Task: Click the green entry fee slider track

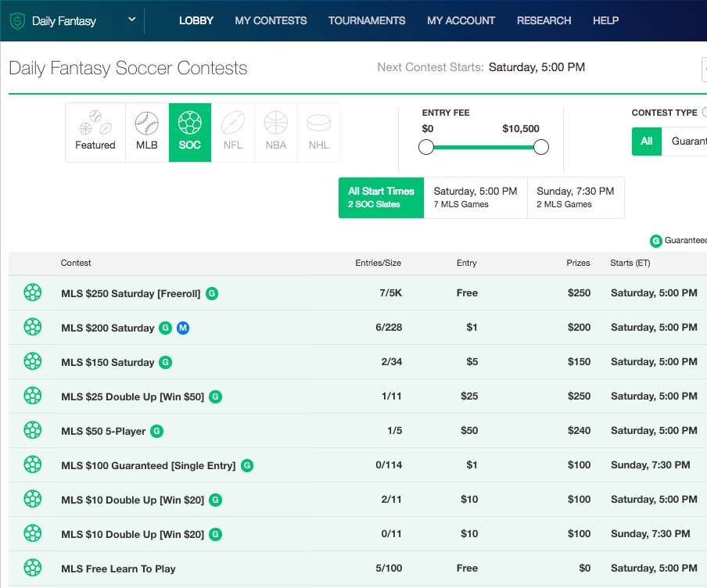Action: (483, 147)
